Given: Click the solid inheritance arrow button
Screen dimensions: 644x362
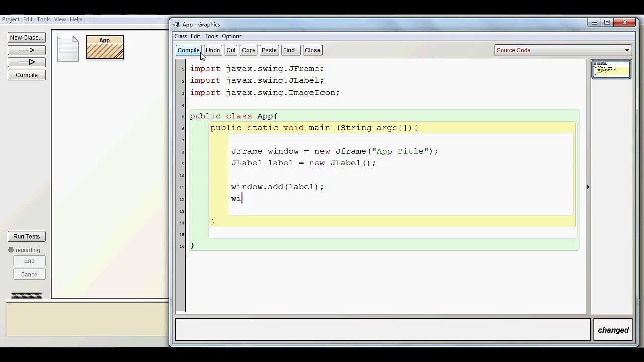Looking at the screenshot, I should 27,62.
